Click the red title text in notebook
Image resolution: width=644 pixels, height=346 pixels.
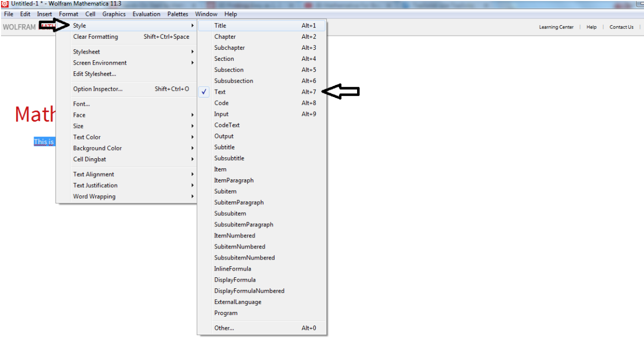[35, 114]
